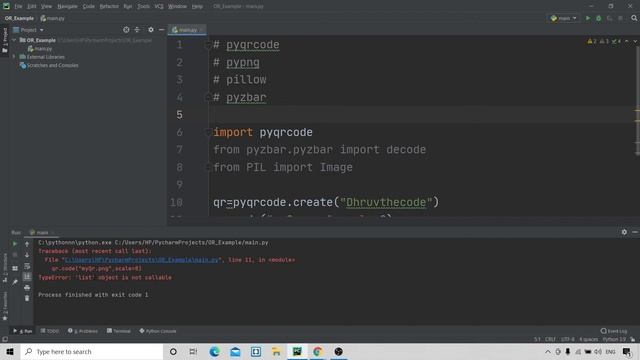
Task: Clear console output with the trash icon
Action: pyautogui.click(x=27, y=298)
